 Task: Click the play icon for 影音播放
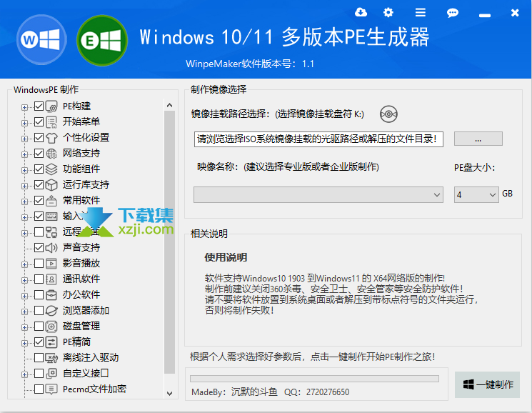pyautogui.click(x=51, y=264)
